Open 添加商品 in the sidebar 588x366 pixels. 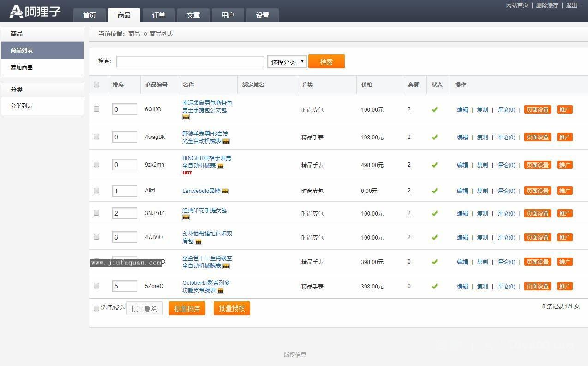[22, 68]
